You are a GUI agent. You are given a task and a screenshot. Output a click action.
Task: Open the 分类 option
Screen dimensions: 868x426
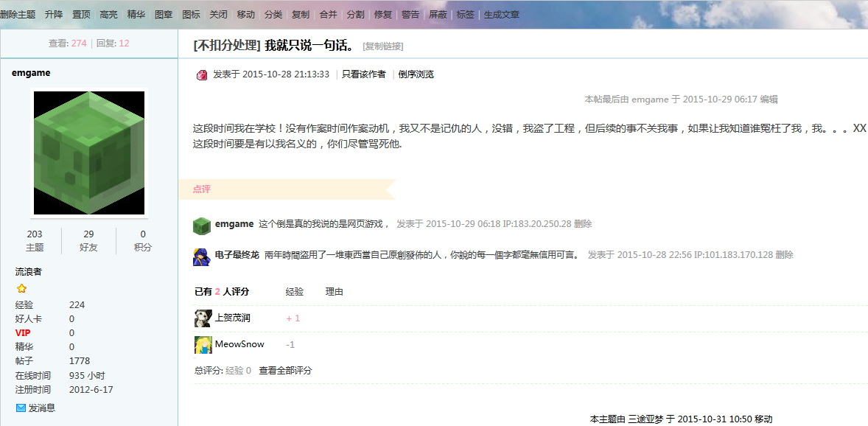273,15
